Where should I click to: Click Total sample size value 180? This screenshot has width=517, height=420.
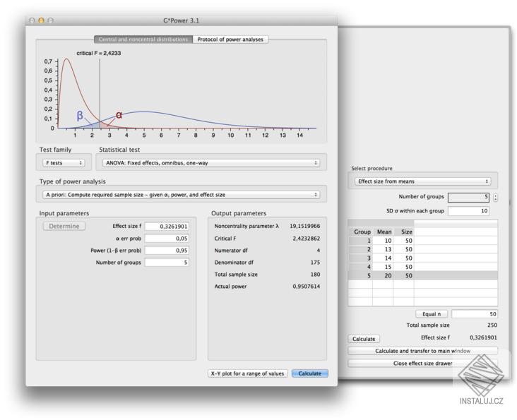(315, 274)
